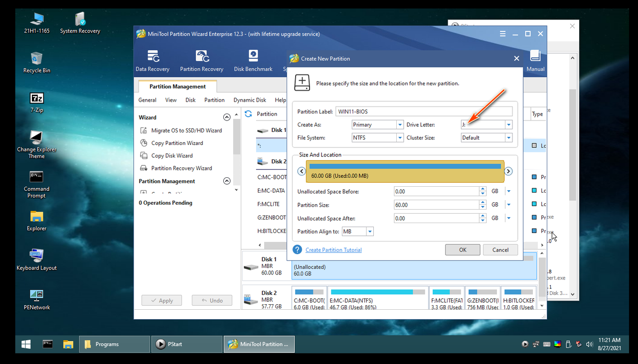Open the Explorer desktop icon

(x=37, y=221)
